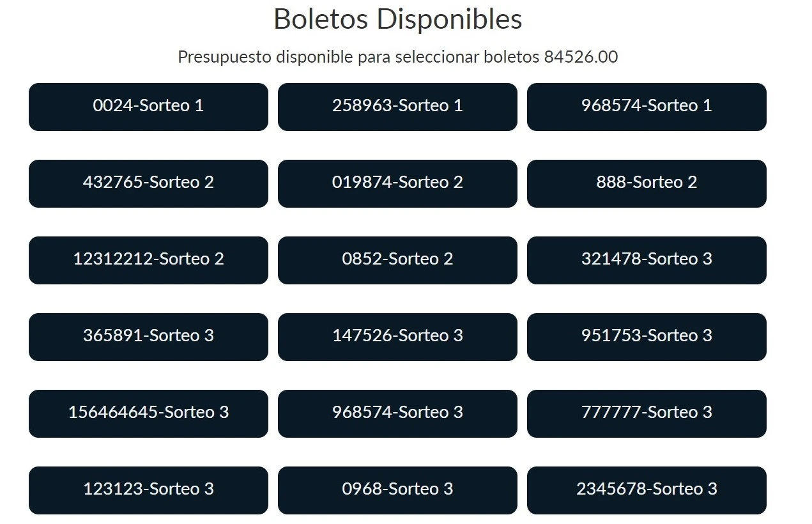Pick ticket 321478-Sorteo 3
Viewport: 812px width, 524px height.
[x=647, y=260]
